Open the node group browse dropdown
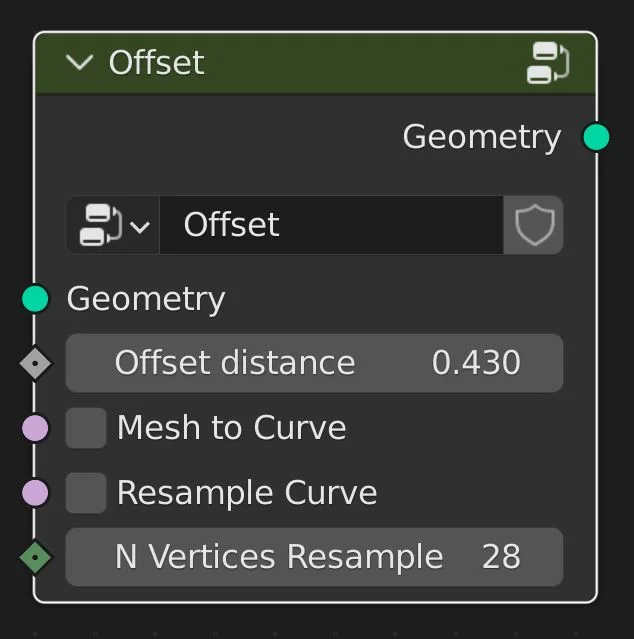This screenshot has width=634, height=639. pyautogui.click(x=113, y=225)
